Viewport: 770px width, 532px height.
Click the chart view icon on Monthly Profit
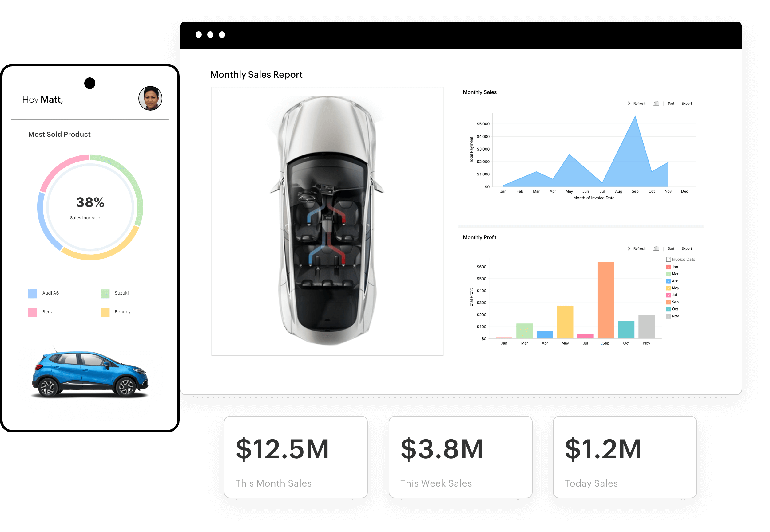pyautogui.click(x=657, y=248)
